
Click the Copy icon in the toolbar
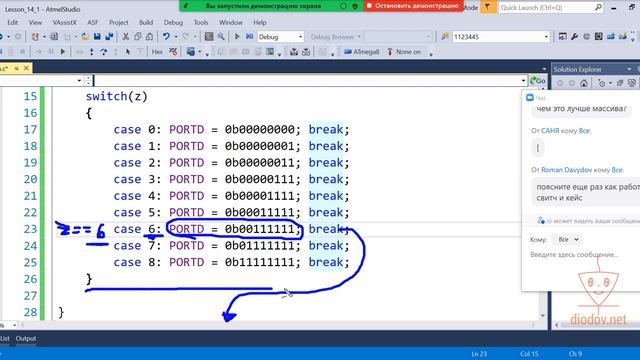pos(138,37)
